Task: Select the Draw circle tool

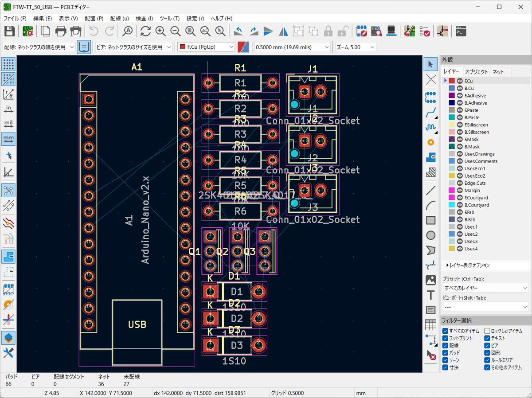Action: click(x=430, y=235)
